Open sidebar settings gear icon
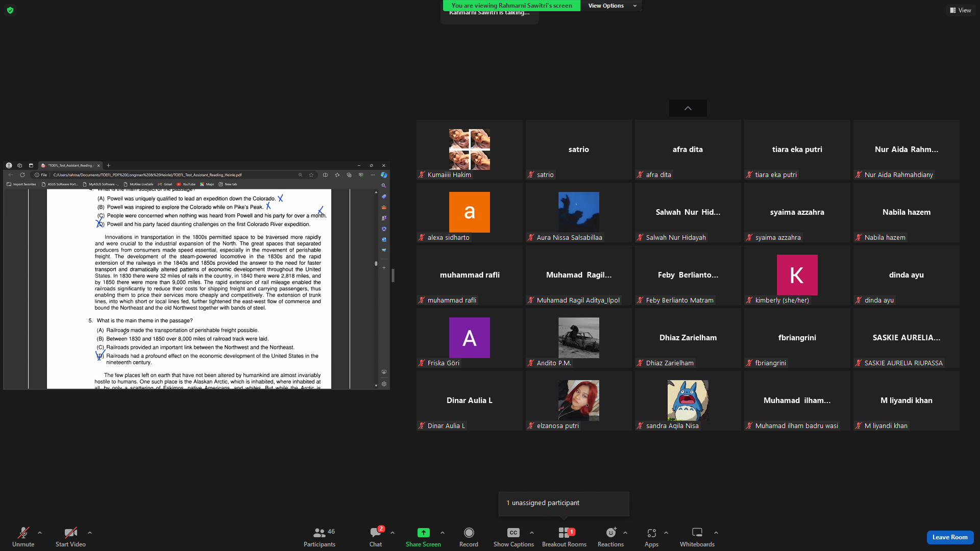980x551 pixels. pyautogui.click(x=384, y=384)
